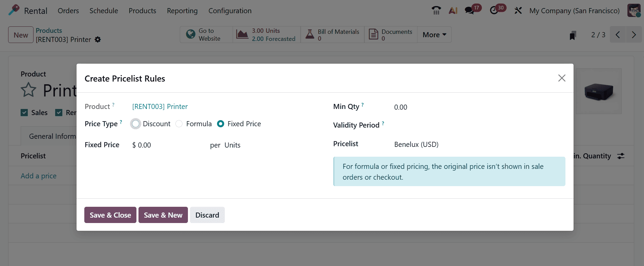This screenshot has width=644, height=266.
Task: Open conversations icon with 17 badge
Action: (469, 10)
